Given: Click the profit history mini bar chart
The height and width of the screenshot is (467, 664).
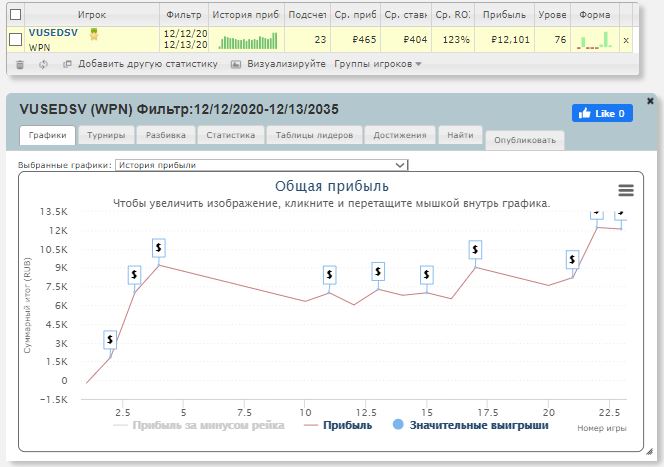Looking at the screenshot, I should pos(248,41).
